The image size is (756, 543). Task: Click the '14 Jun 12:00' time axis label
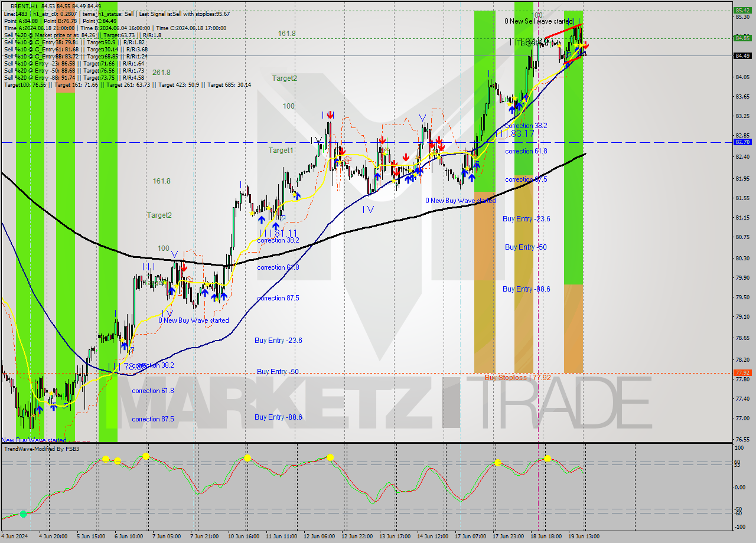433,537
